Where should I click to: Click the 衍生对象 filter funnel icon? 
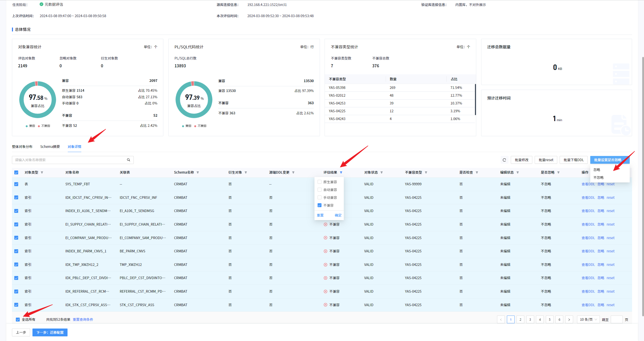pos(246,173)
